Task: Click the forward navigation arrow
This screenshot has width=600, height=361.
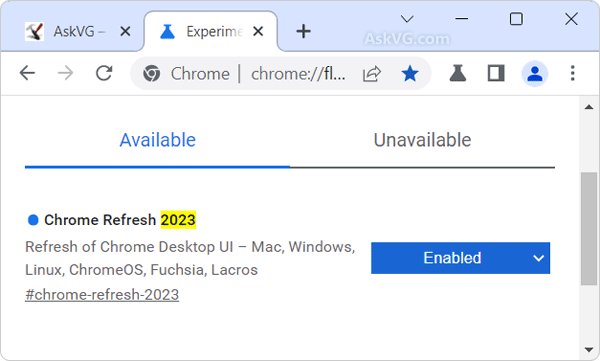Action: tap(65, 73)
